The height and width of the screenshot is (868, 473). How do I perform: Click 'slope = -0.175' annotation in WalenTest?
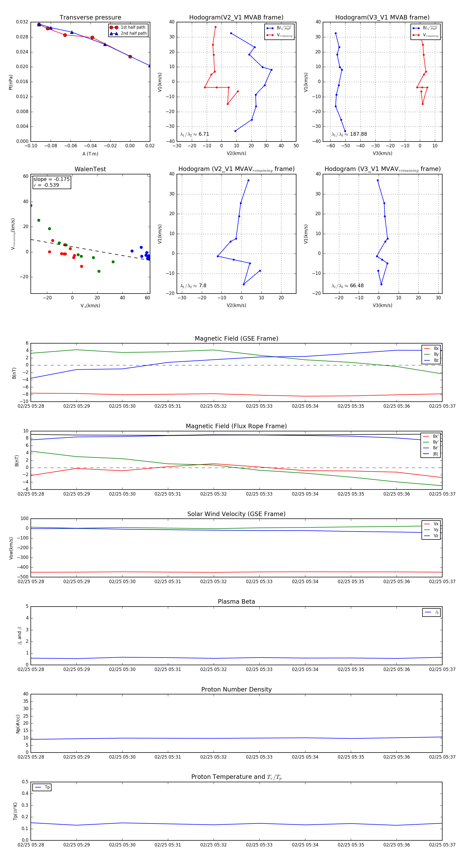[52, 179]
